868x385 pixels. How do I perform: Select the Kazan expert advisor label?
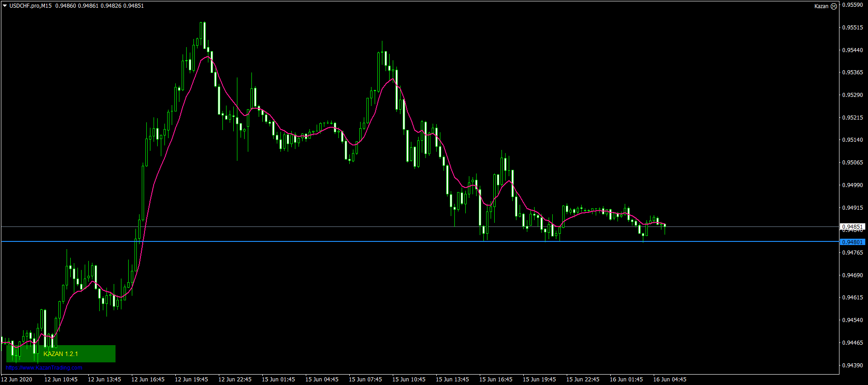[821, 6]
